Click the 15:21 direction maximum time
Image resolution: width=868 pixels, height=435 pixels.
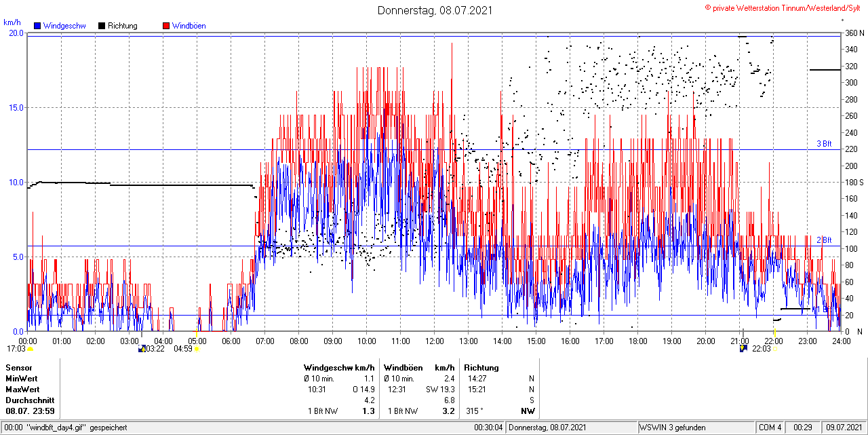click(x=477, y=390)
